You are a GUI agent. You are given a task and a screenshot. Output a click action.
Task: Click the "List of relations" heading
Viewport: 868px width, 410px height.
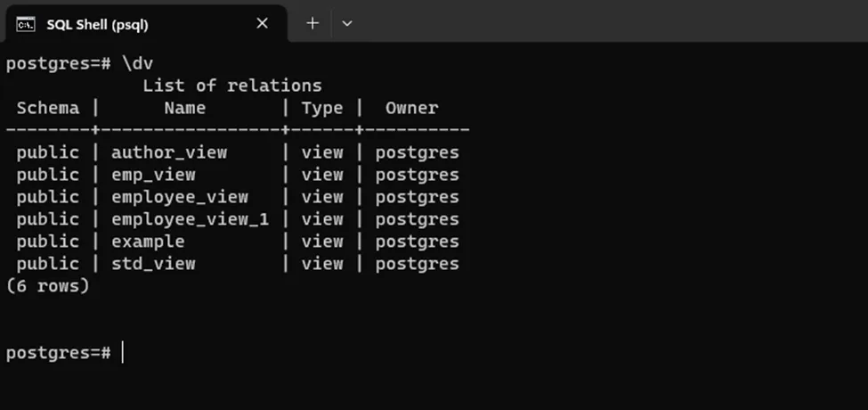(x=232, y=86)
